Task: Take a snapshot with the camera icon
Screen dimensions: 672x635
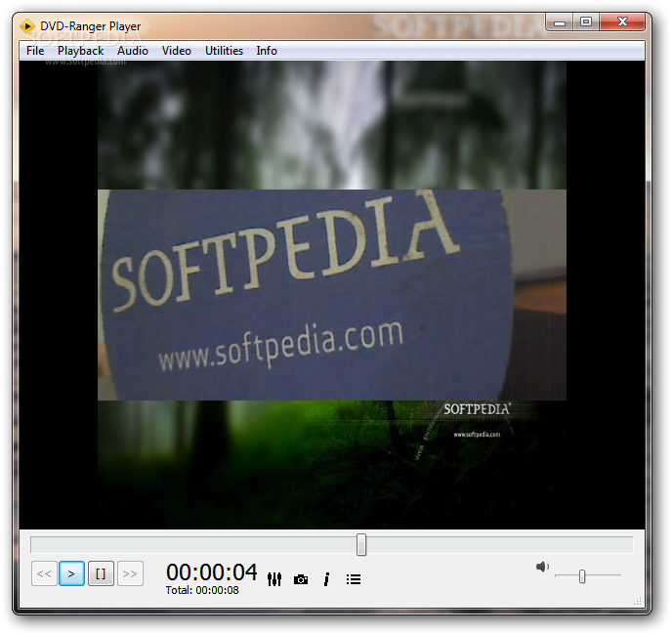Action: coord(301,579)
